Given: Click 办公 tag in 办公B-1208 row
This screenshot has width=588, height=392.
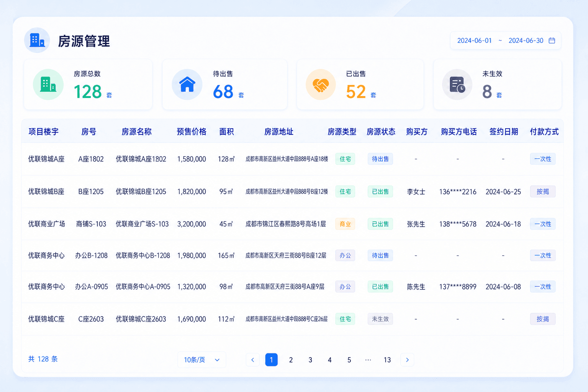Looking at the screenshot, I should click(345, 255).
